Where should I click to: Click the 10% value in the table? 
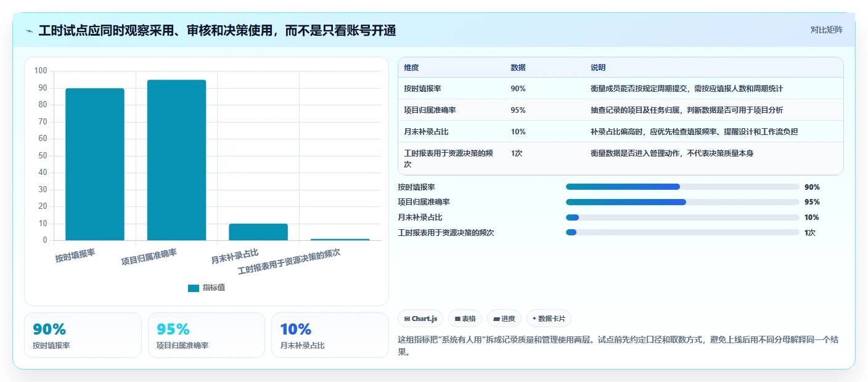pyautogui.click(x=518, y=132)
